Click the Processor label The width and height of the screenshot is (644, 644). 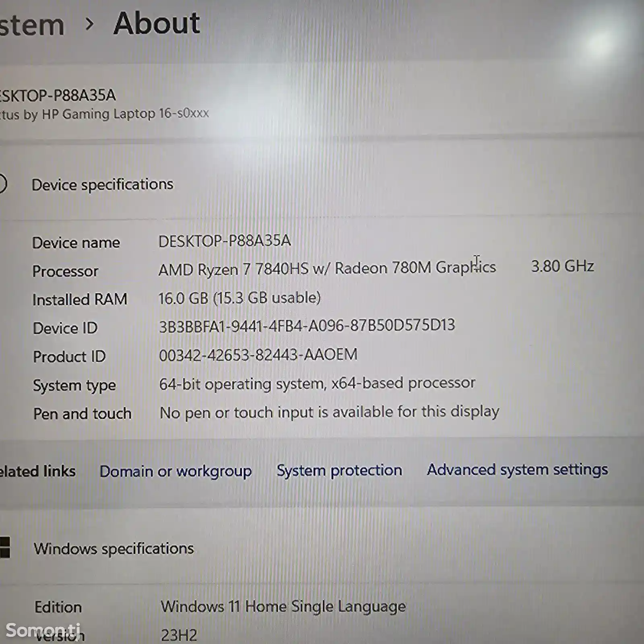pyautogui.click(x=65, y=271)
